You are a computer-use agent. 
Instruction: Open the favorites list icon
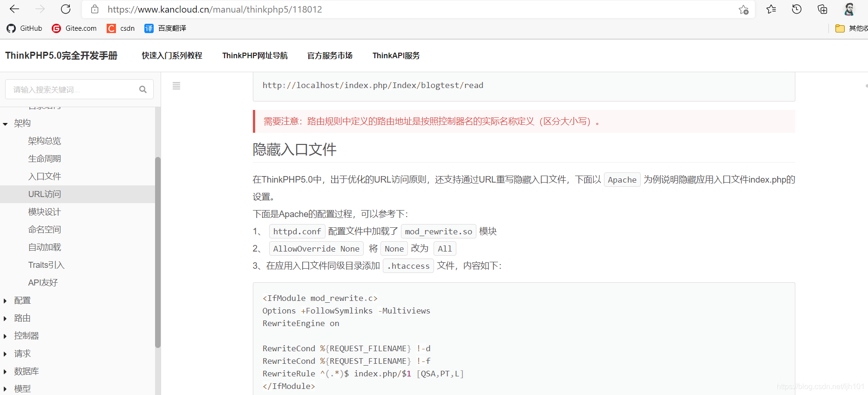click(x=771, y=9)
